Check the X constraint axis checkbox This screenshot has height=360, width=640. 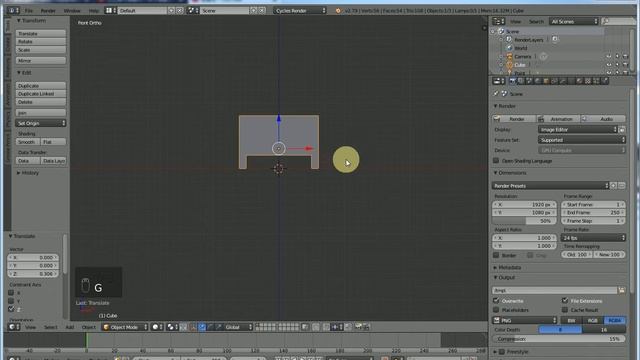point(11,293)
